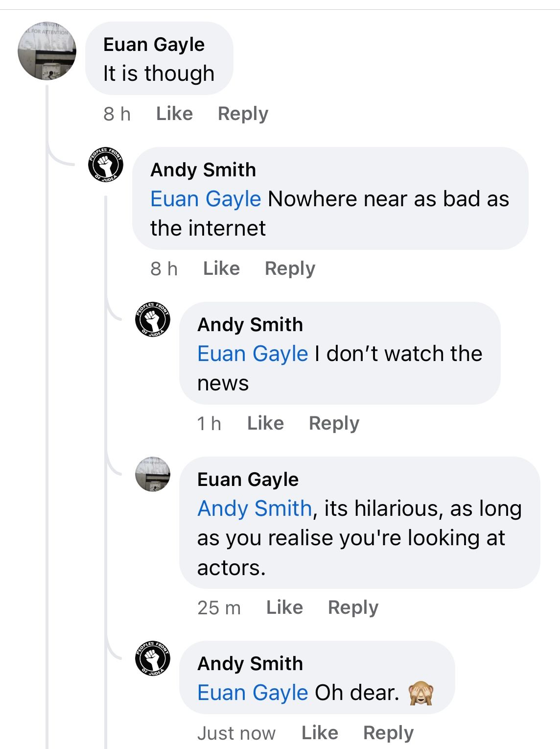
Task: Reply to 'Nowhere near as bad' comment
Action: (x=290, y=268)
